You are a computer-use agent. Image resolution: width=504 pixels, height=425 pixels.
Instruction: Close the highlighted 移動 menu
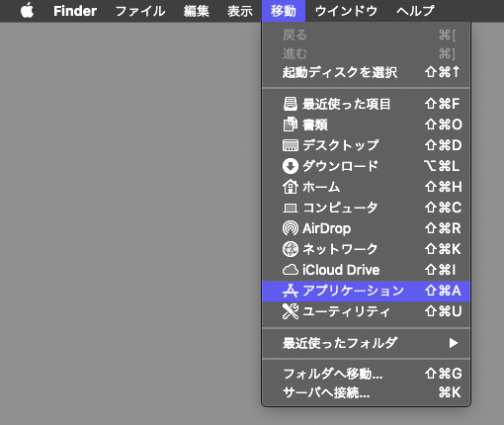(x=284, y=11)
